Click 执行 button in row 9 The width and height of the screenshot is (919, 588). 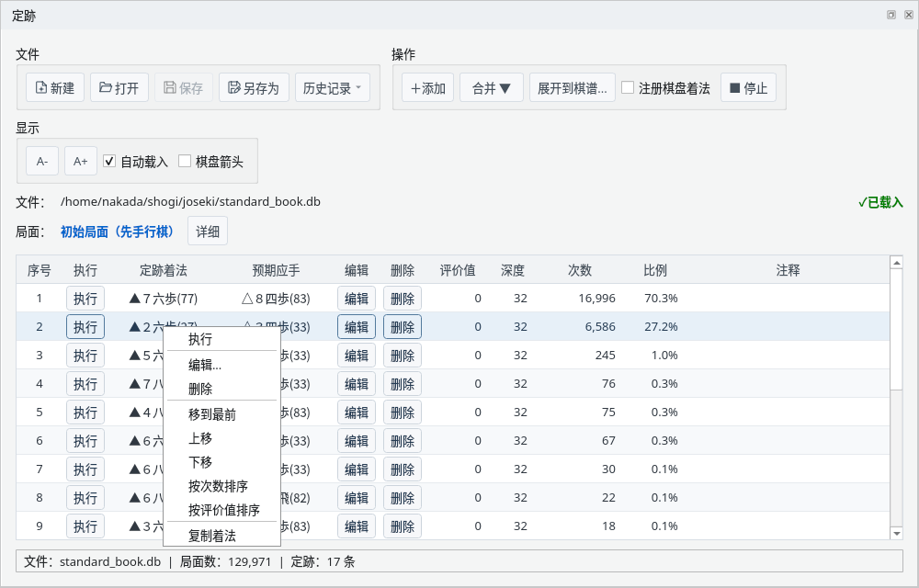coord(85,526)
